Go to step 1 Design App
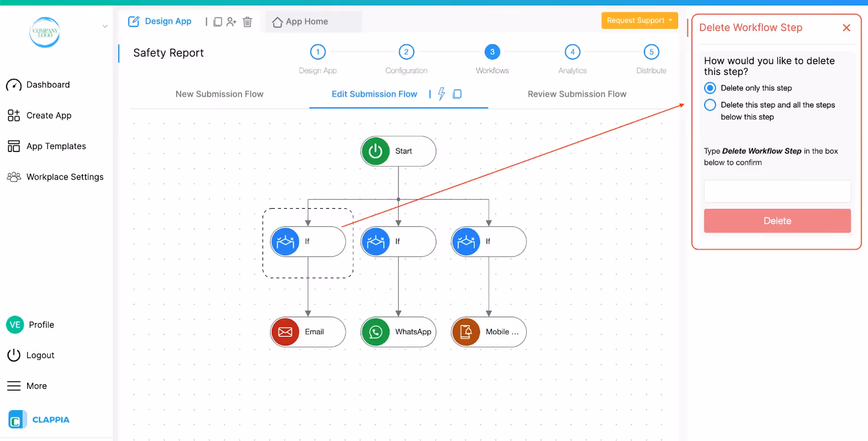This screenshot has height=441, width=868. (318, 52)
